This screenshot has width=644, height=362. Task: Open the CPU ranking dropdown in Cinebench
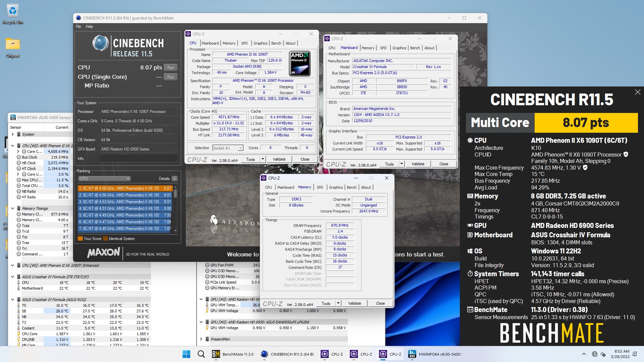104,179
